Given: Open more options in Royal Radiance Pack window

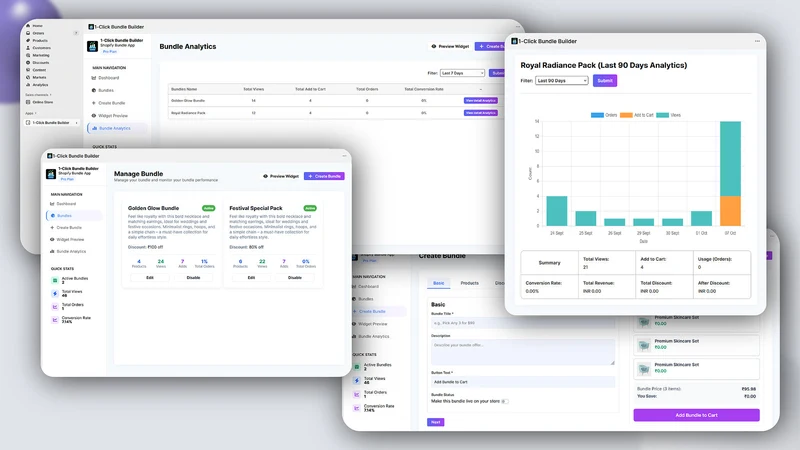Looking at the screenshot, I should (757, 41).
